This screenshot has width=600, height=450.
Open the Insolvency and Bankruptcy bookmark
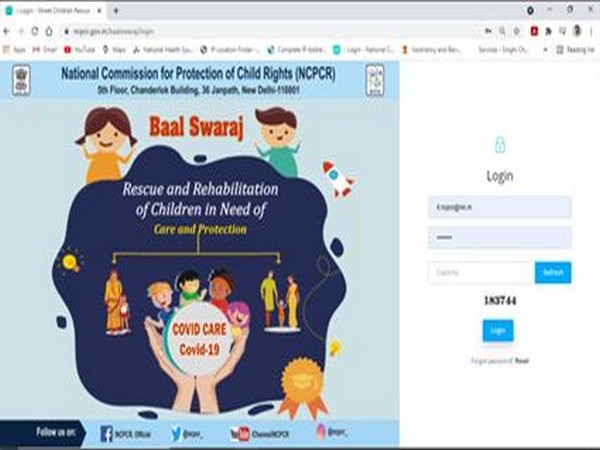(x=431, y=49)
